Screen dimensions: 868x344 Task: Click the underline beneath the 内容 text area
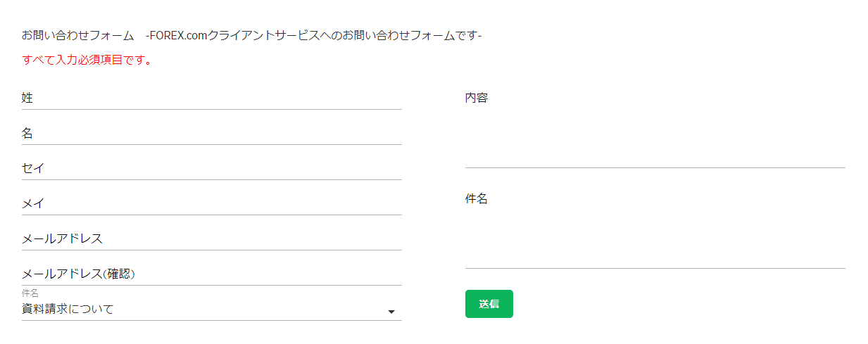[655, 167]
